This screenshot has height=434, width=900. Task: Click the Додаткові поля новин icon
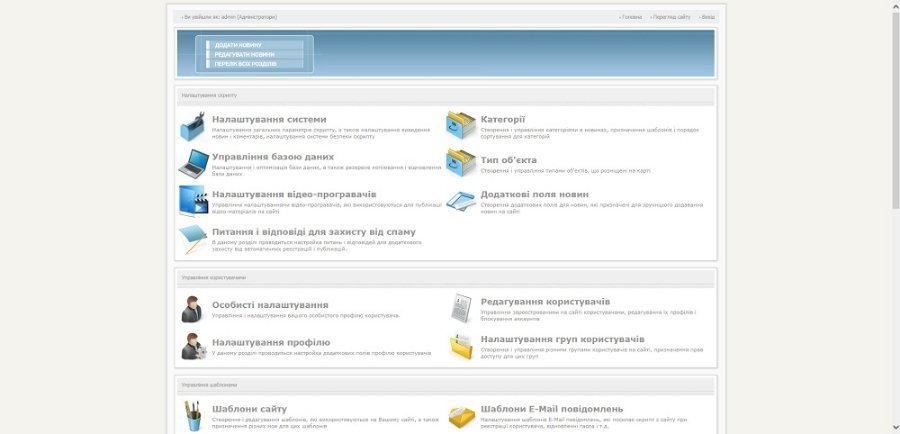click(461, 200)
